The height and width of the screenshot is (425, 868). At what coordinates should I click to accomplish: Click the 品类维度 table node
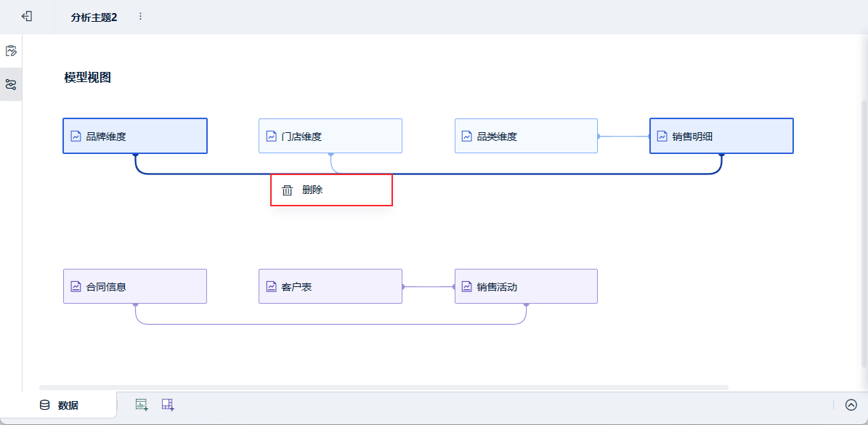pos(526,136)
